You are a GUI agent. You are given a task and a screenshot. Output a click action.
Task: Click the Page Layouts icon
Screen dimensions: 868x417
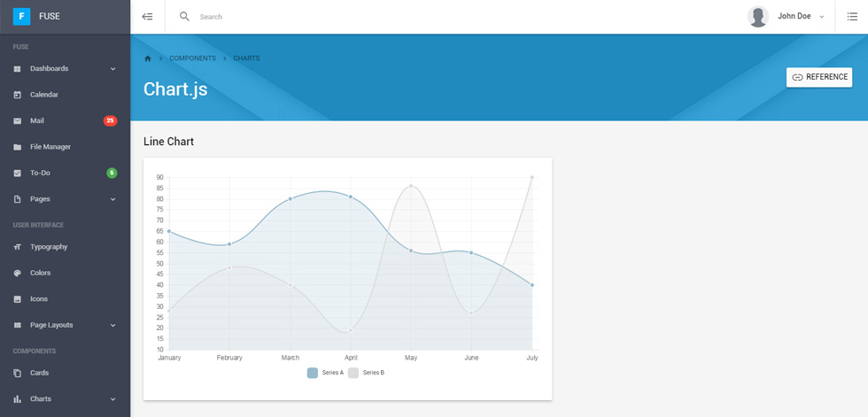17,325
